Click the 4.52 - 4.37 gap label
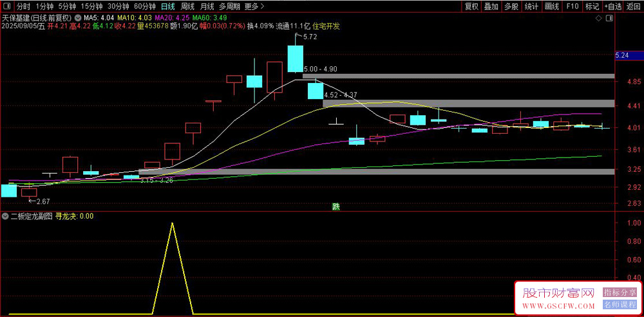Screen dimensions: 644x317 pyautogui.click(x=341, y=95)
